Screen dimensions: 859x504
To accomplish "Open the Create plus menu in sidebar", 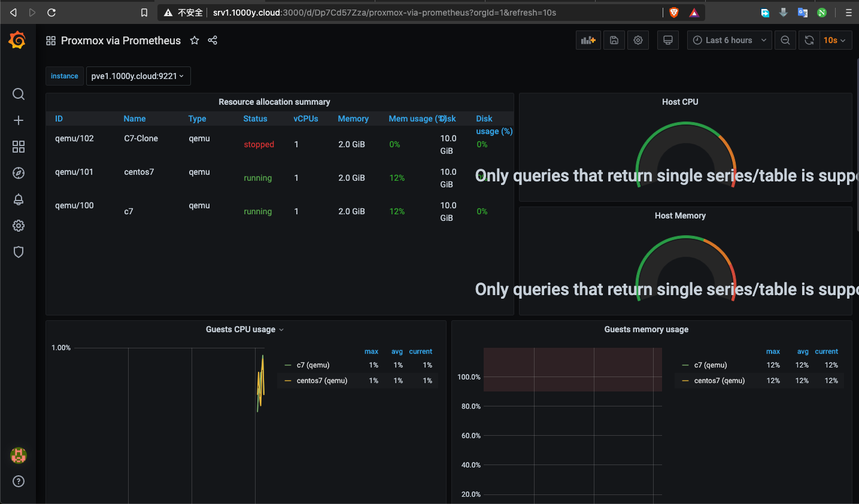I will coord(19,120).
